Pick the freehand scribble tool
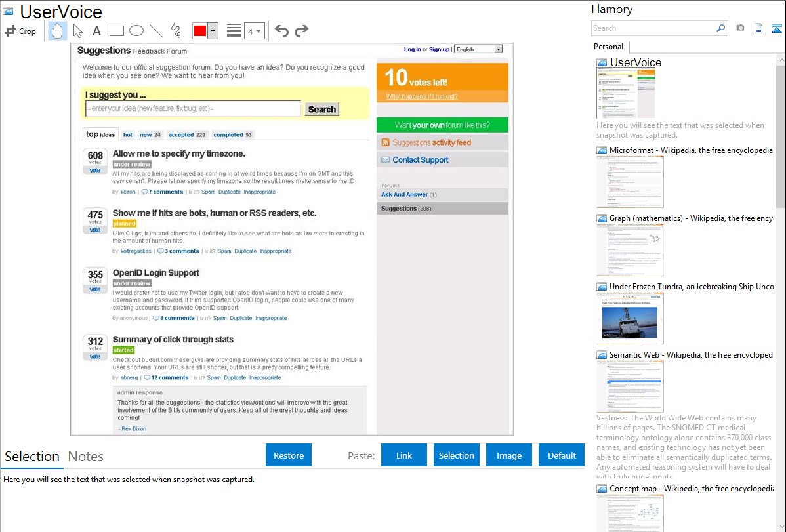Viewport: 786px width, 532px height. pyautogui.click(x=176, y=31)
